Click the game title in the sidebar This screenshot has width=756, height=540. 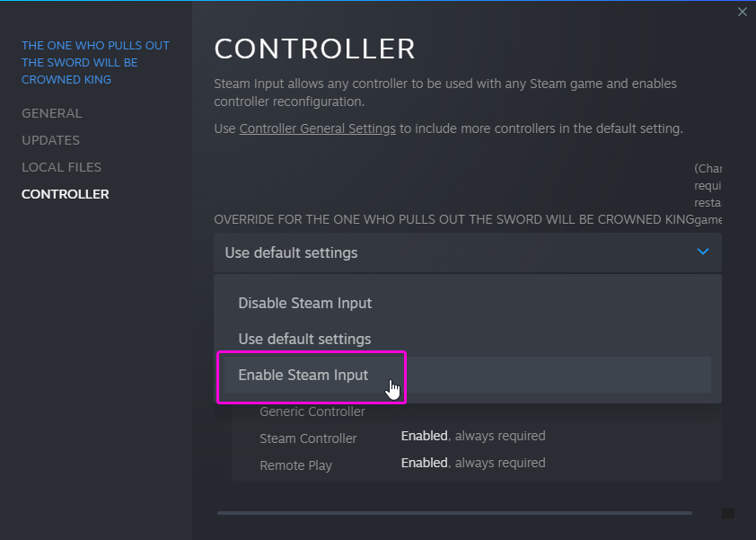coord(95,62)
